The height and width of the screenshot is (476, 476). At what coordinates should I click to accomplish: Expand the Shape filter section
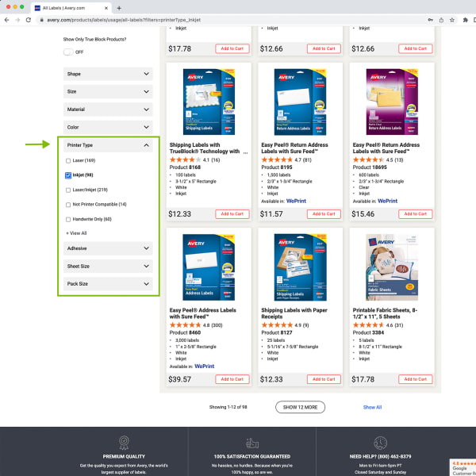[x=108, y=74]
